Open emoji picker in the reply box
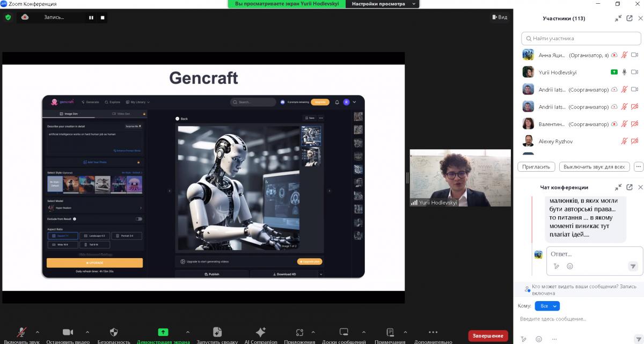Viewport: 644px width, 344px height. (x=570, y=266)
